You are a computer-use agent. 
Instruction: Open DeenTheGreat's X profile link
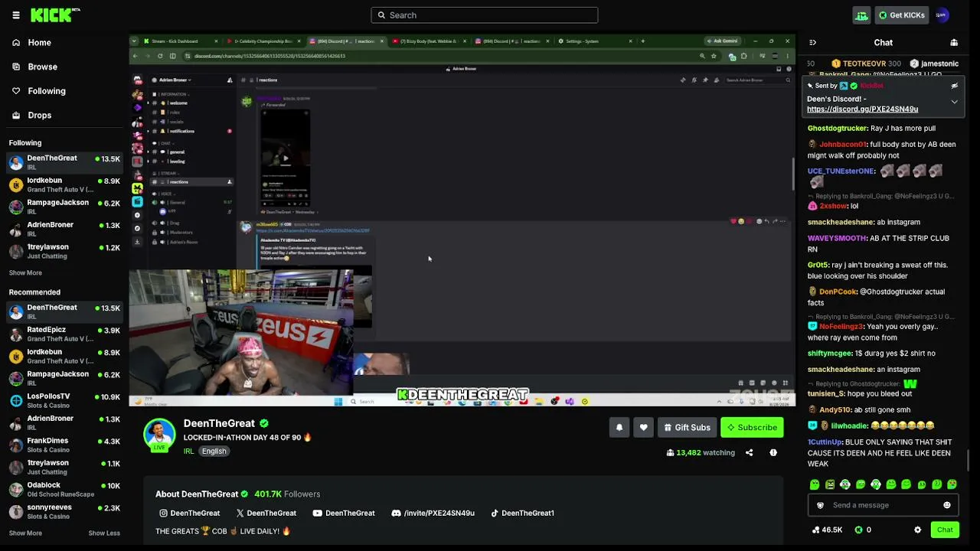266,514
